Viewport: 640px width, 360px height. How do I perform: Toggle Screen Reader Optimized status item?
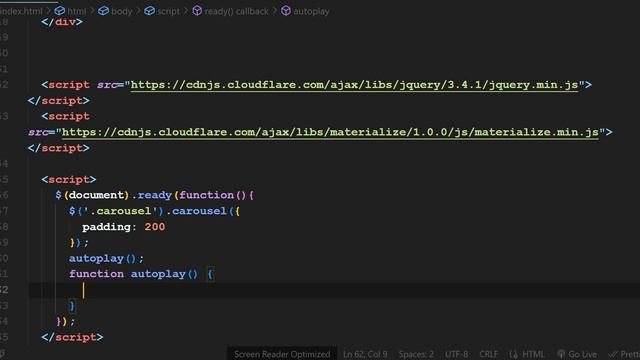tap(282, 354)
